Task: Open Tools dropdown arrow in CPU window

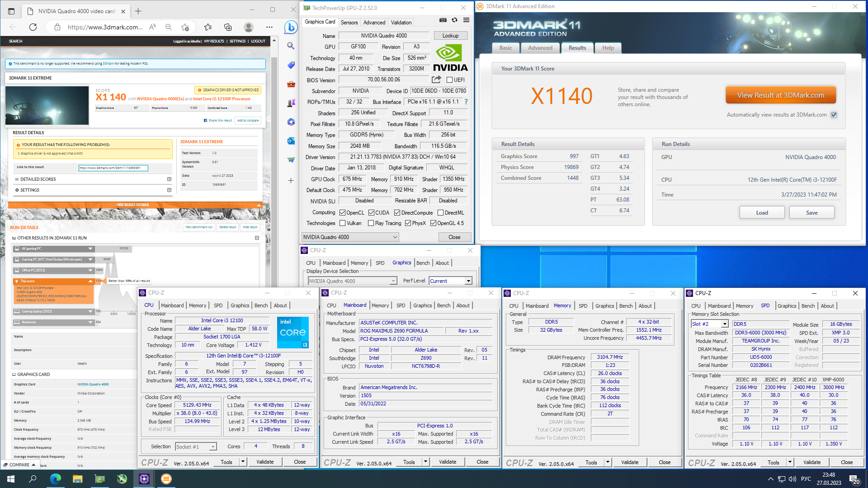Action: (243, 462)
